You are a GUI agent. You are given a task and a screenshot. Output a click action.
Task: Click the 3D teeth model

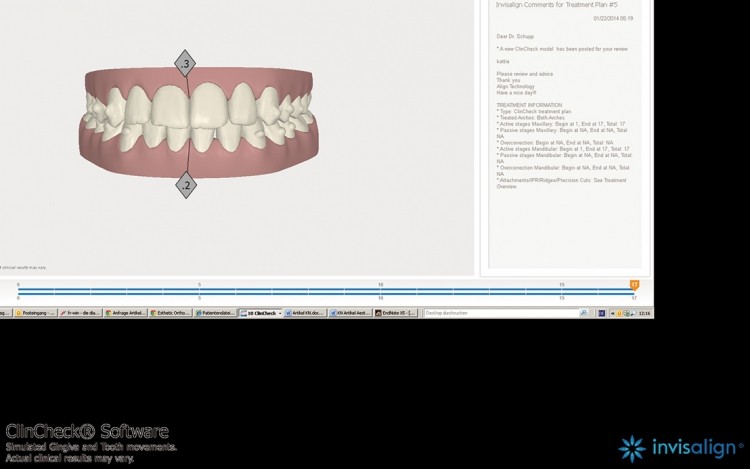point(199,124)
